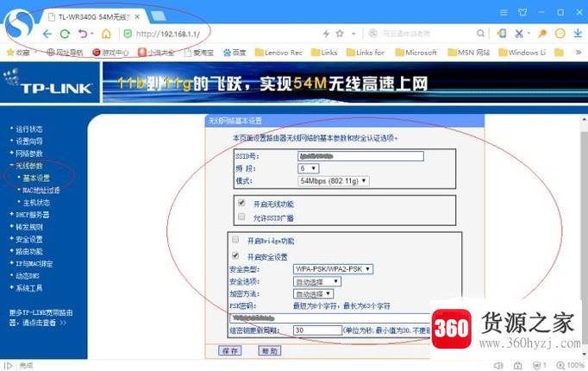Open 主机状态 in the sidebar
Image resolution: width=588 pixels, height=371 pixels.
[36, 203]
